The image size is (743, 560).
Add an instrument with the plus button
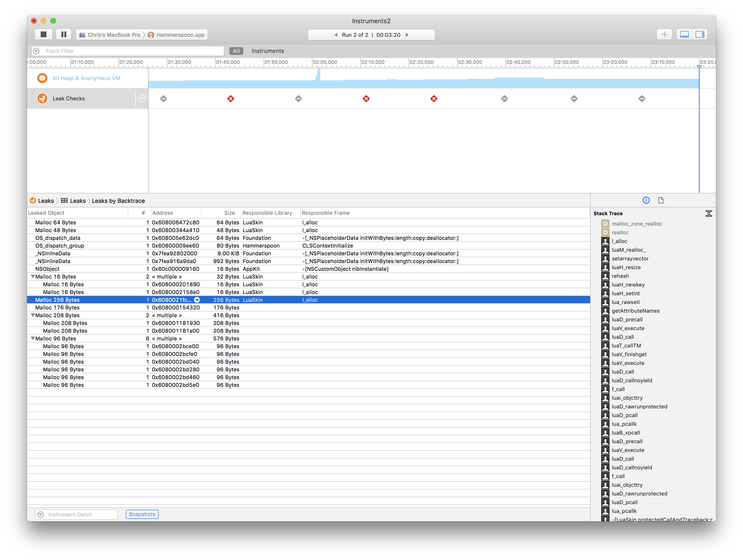[664, 35]
